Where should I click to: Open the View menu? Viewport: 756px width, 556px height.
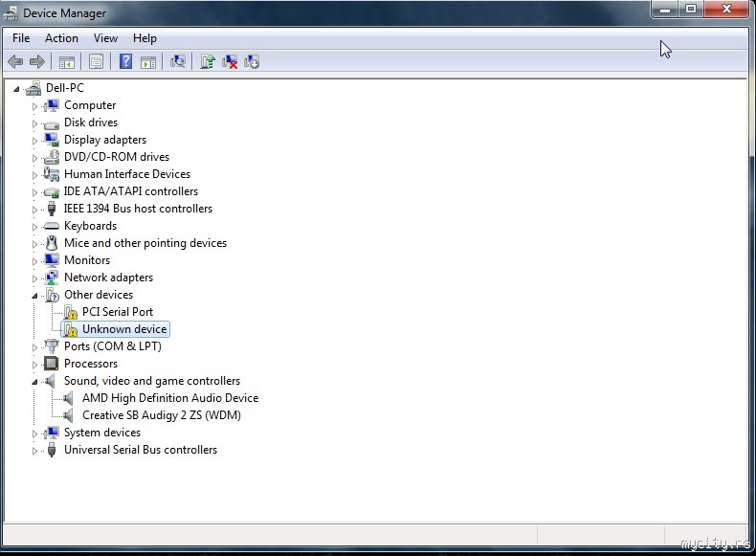(105, 38)
